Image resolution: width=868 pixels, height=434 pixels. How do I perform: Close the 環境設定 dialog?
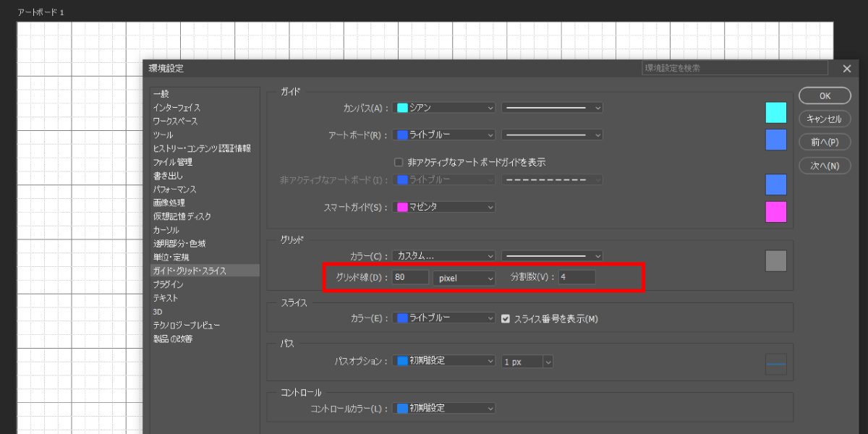tap(847, 69)
